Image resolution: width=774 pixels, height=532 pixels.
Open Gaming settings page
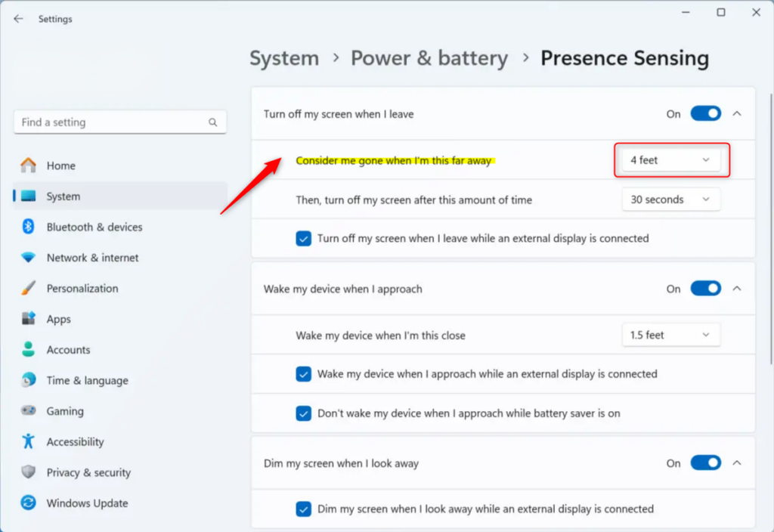tap(120, 410)
